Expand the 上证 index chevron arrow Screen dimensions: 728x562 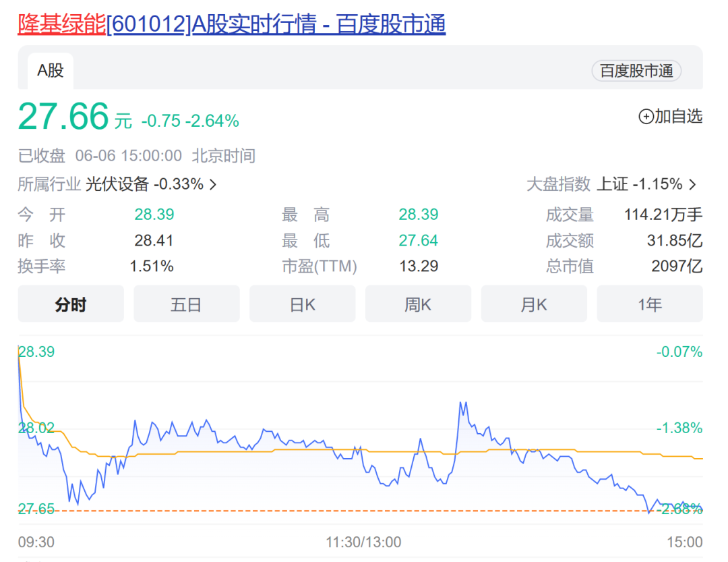click(692, 184)
